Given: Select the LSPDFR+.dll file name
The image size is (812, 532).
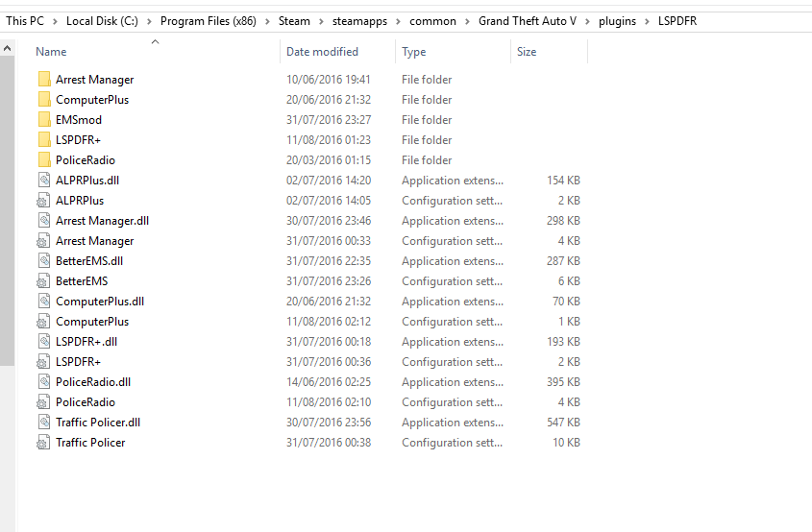Looking at the screenshot, I should tap(86, 342).
